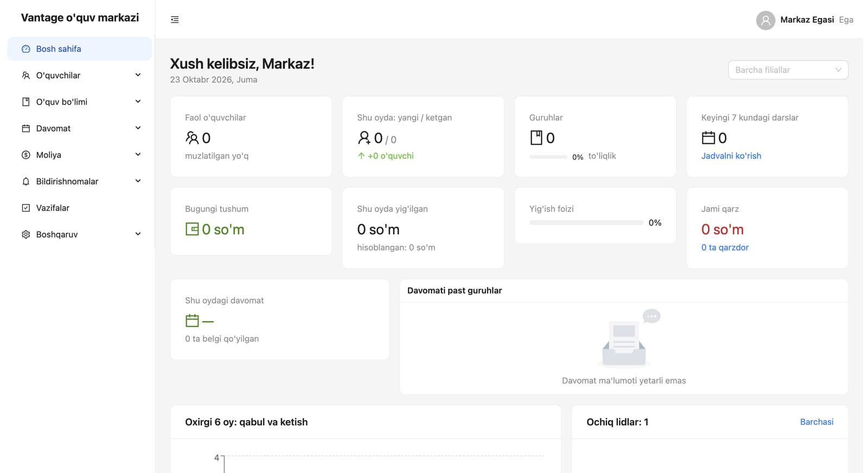868x473 pixels.
Task: Click Barchasi link in Ochiq lidlar
Action: point(816,422)
